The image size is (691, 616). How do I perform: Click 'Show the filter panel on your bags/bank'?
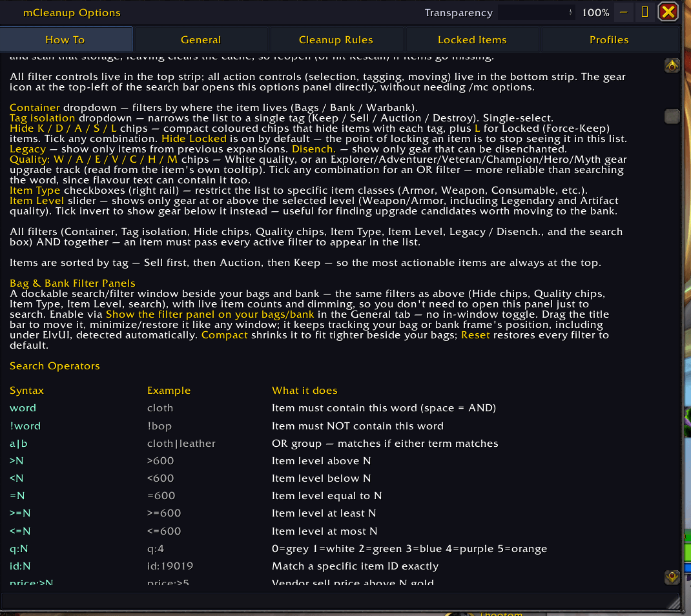pyautogui.click(x=210, y=314)
